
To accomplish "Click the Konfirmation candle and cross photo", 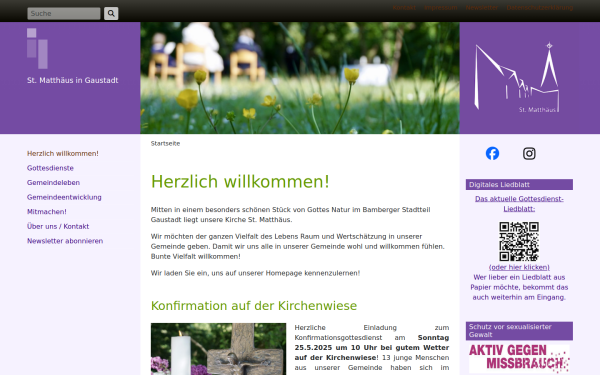I will (218, 349).
